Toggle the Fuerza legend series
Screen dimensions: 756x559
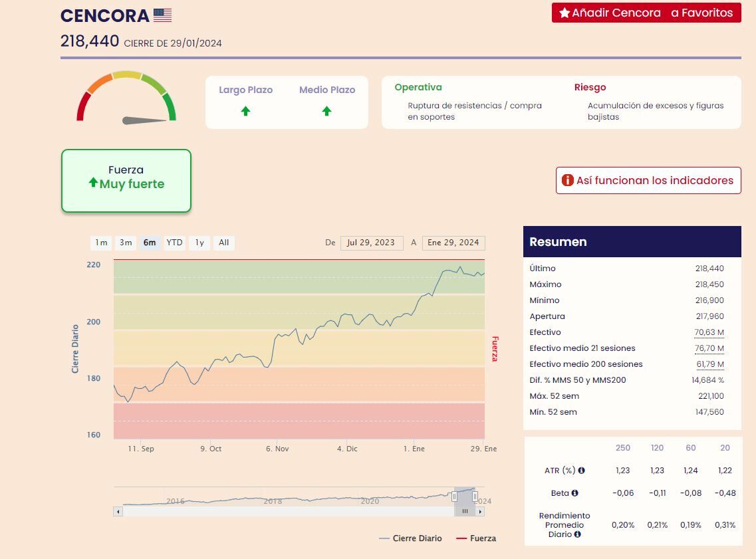tap(476, 538)
